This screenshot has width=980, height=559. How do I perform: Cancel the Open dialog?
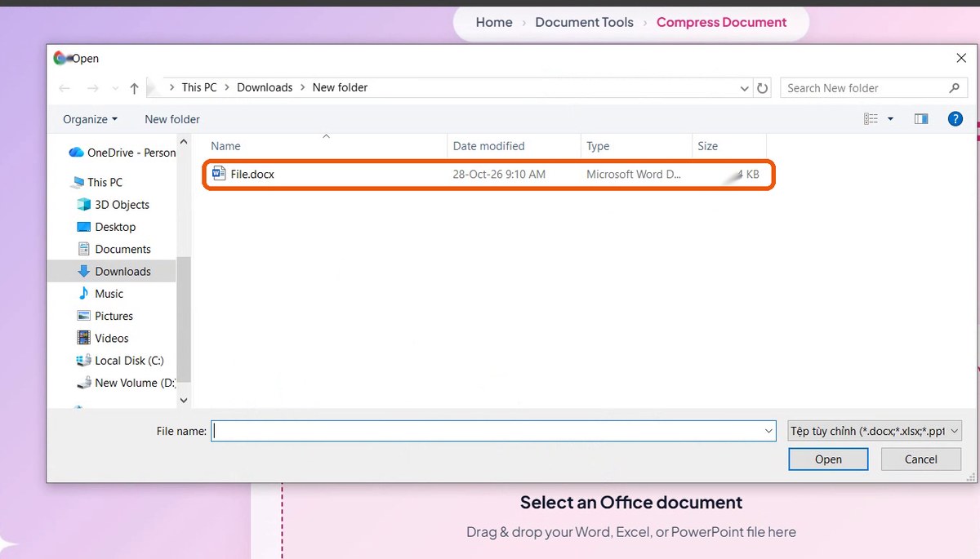click(x=921, y=459)
